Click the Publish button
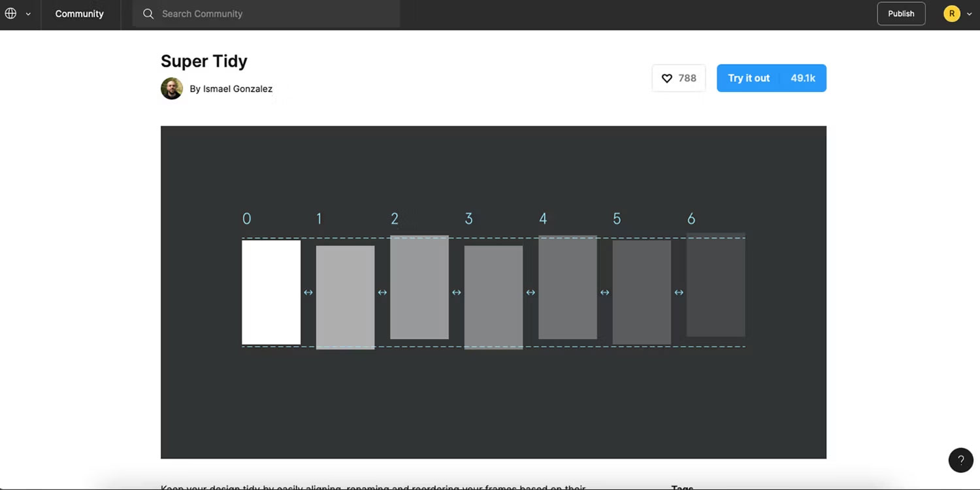This screenshot has height=490, width=980. point(901,14)
